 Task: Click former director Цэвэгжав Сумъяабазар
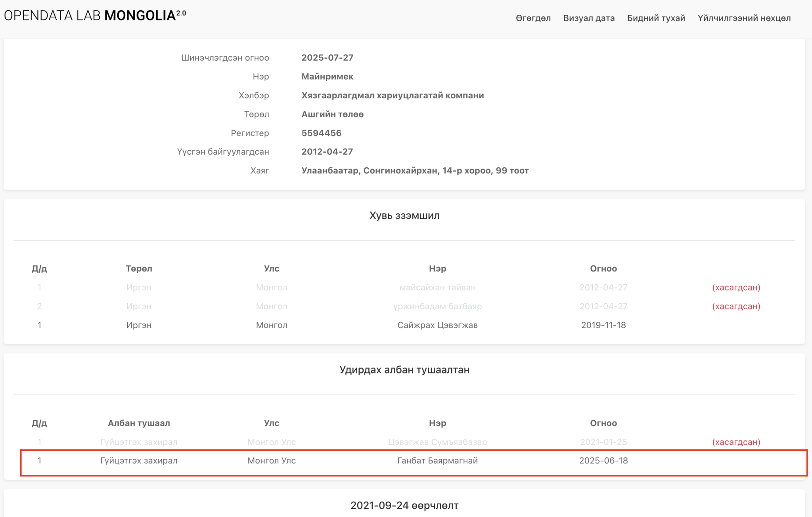coord(437,442)
